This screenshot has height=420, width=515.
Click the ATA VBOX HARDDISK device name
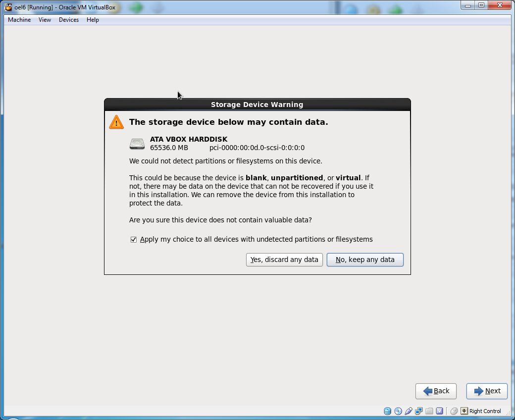click(189, 139)
